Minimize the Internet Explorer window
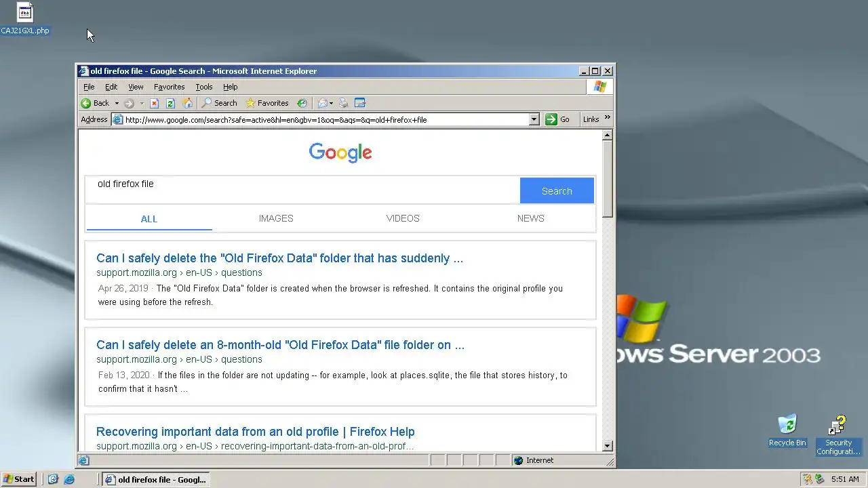Viewport: 868px width, 488px height. pos(585,71)
